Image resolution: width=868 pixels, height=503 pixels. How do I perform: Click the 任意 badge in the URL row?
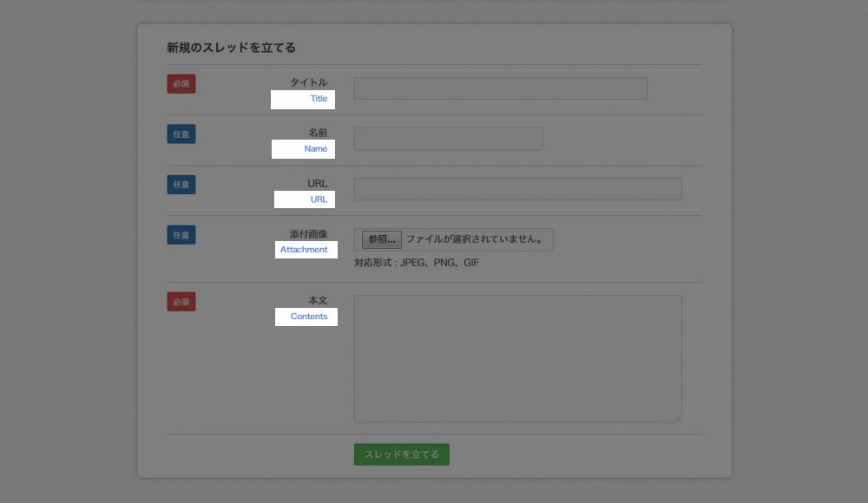pos(181,185)
